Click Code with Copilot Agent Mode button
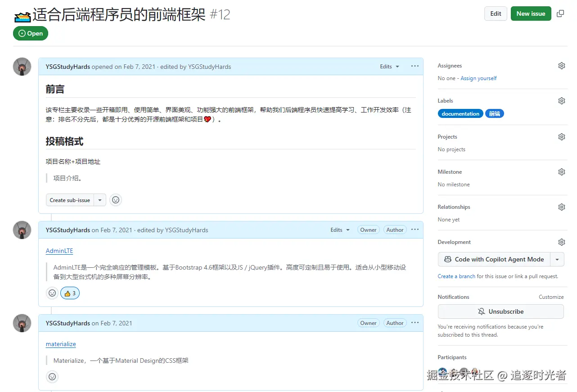Image resolution: width=577 pixels, height=392 pixels. click(x=494, y=259)
